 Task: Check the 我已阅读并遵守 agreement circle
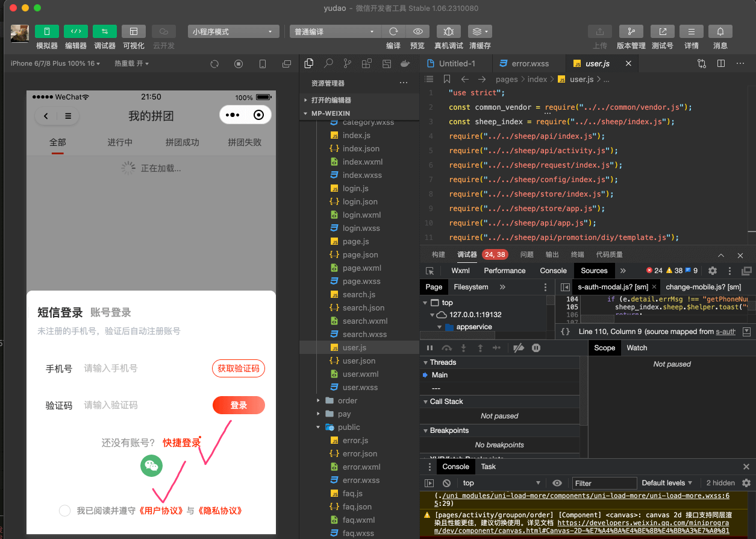pyautogui.click(x=64, y=510)
